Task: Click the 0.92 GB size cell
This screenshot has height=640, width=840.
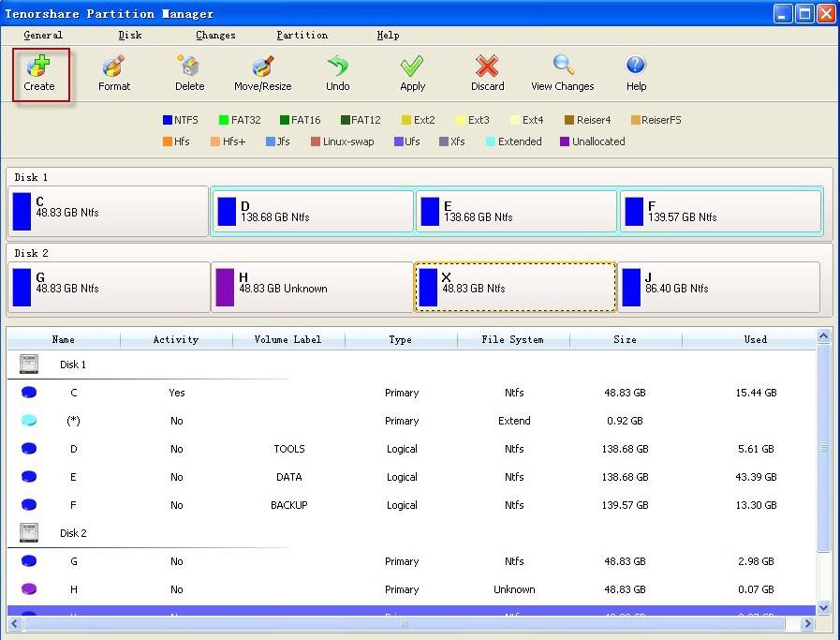Action: [x=626, y=421]
